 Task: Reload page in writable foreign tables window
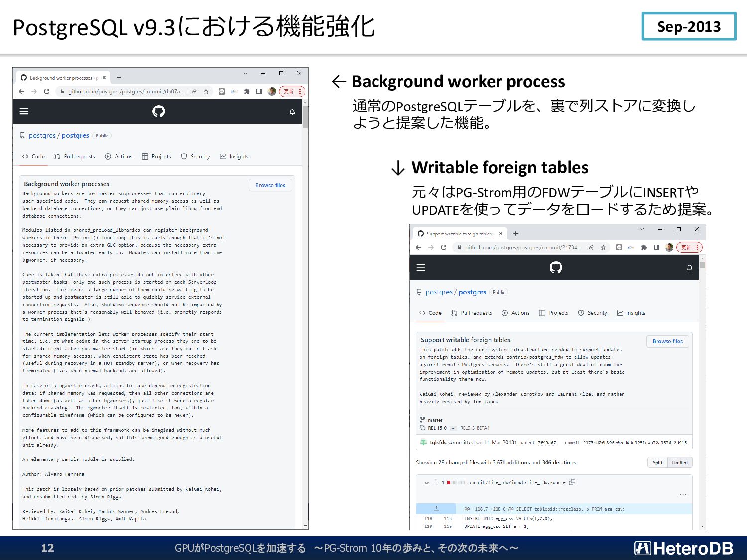[x=444, y=247]
